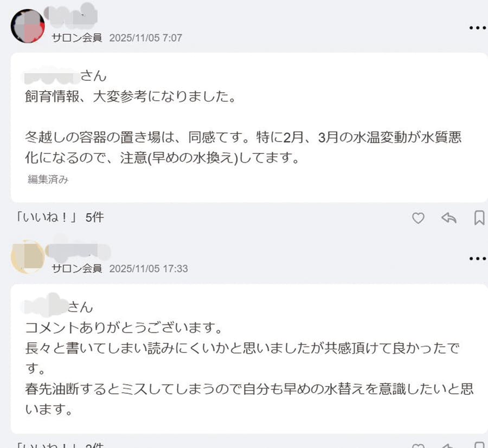Click the サロン会員 badge on the first comment

point(76,38)
